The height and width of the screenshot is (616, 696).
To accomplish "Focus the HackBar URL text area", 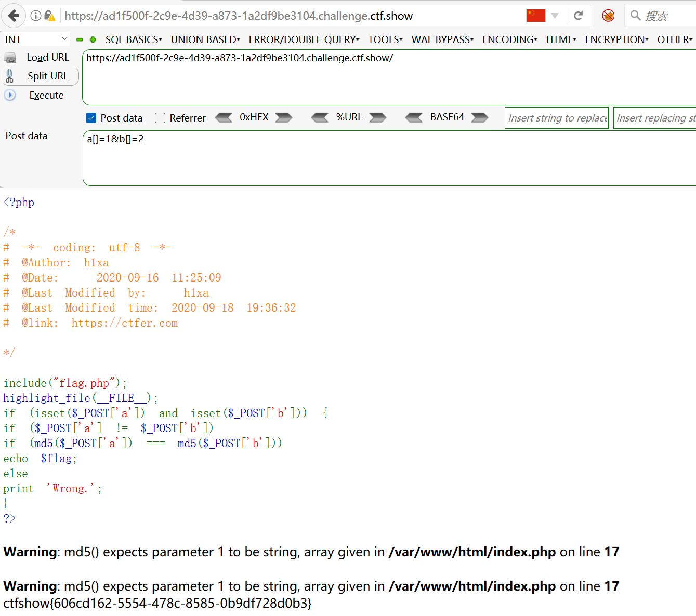I will coord(389,77).
